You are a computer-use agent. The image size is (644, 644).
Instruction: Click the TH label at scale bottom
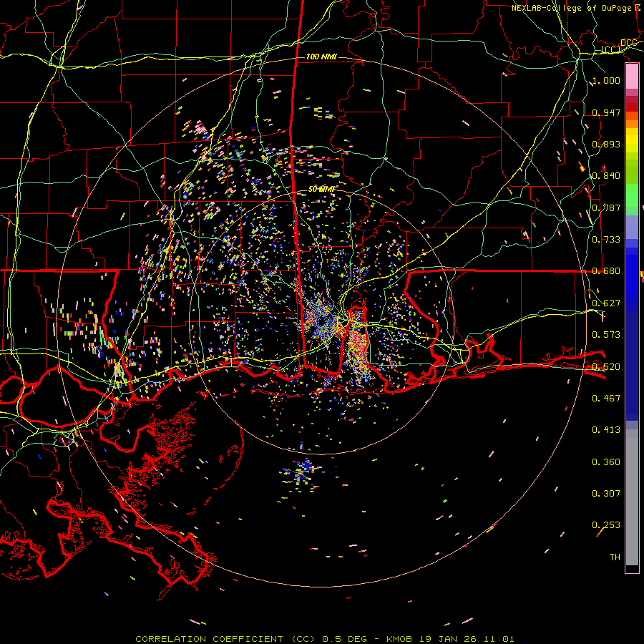(615, 557)
